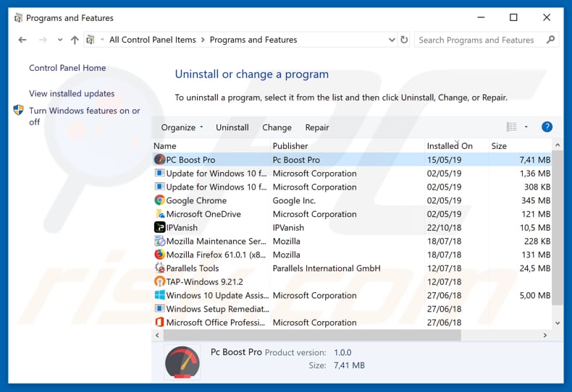Click the Control Panel icon in the address bar
The height and width of the screenshot is (392, 572).
click(91, 39)
